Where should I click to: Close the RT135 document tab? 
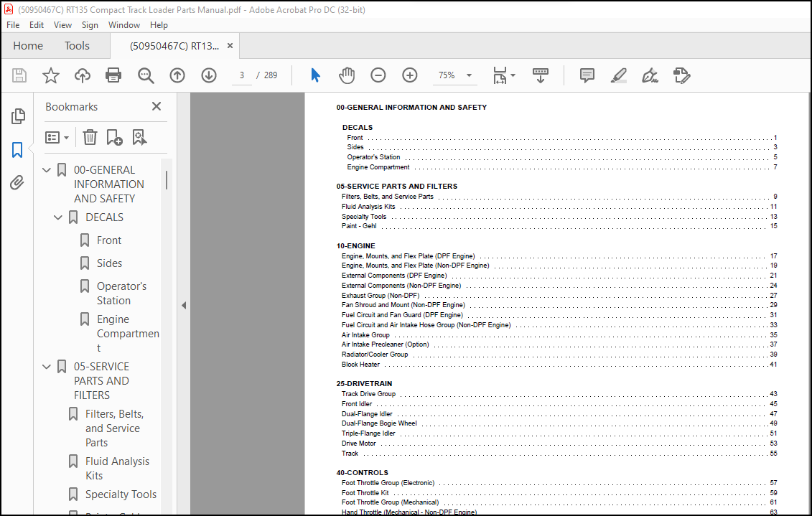pyautogui.click(x=230, y=45)
